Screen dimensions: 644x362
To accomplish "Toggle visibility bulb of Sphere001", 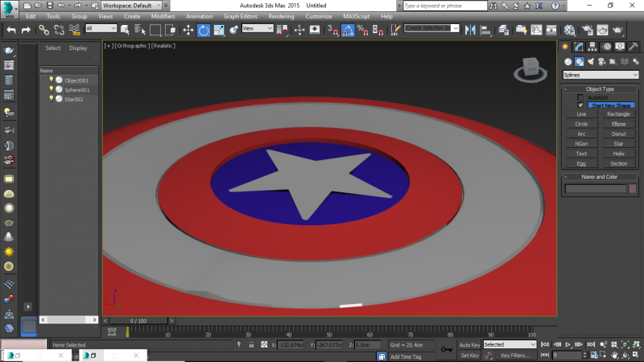I will [x=52, y=89].
